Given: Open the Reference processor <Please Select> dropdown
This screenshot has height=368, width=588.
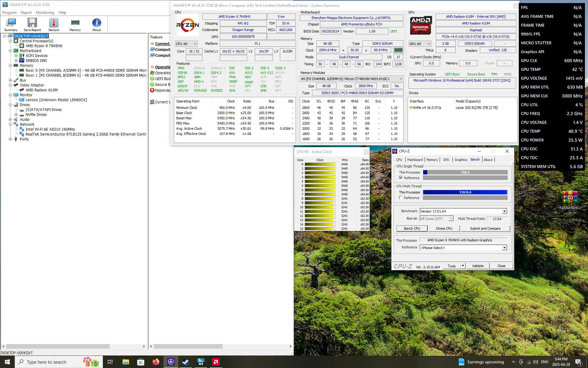Looking at the screenshot, I should point(463,247).
